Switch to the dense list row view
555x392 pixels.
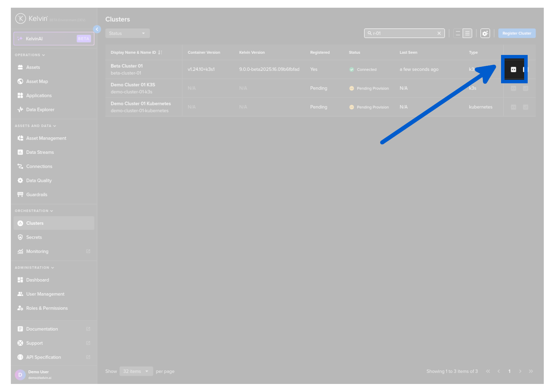pos(467,34)
